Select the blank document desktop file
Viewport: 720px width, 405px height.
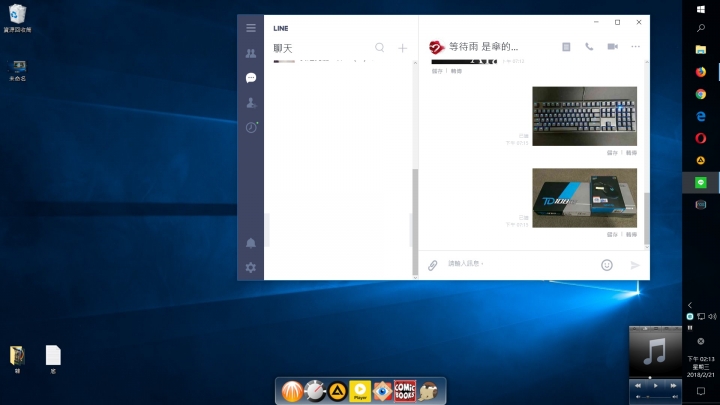click(53, 359)
